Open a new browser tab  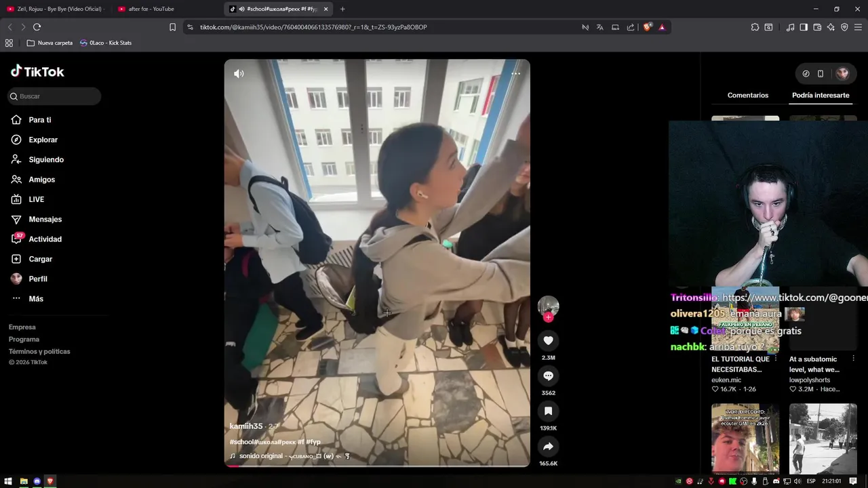tap(342, 9)
